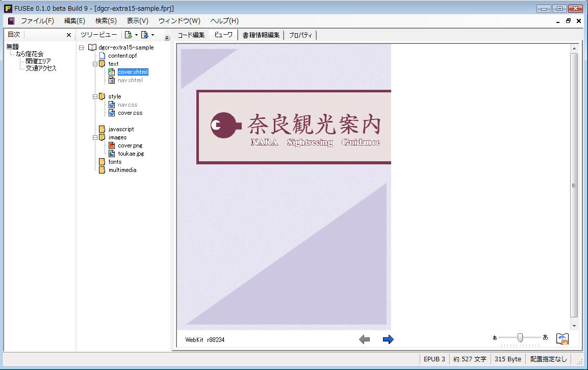Select nav.xhtml in the tree
Screen dimensions: 588x370
click(130, 80)
